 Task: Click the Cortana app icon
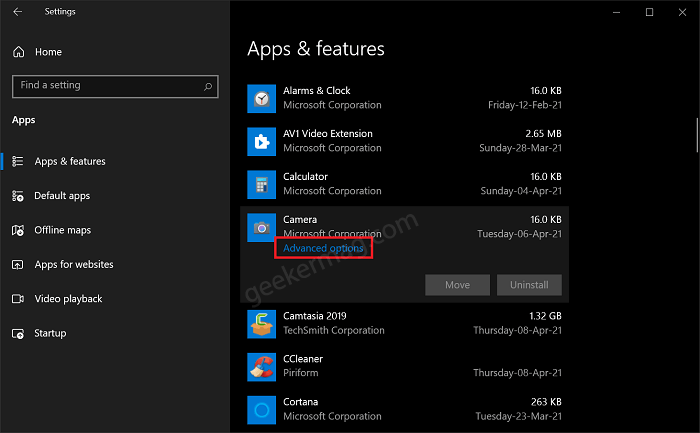click(262, 410)
